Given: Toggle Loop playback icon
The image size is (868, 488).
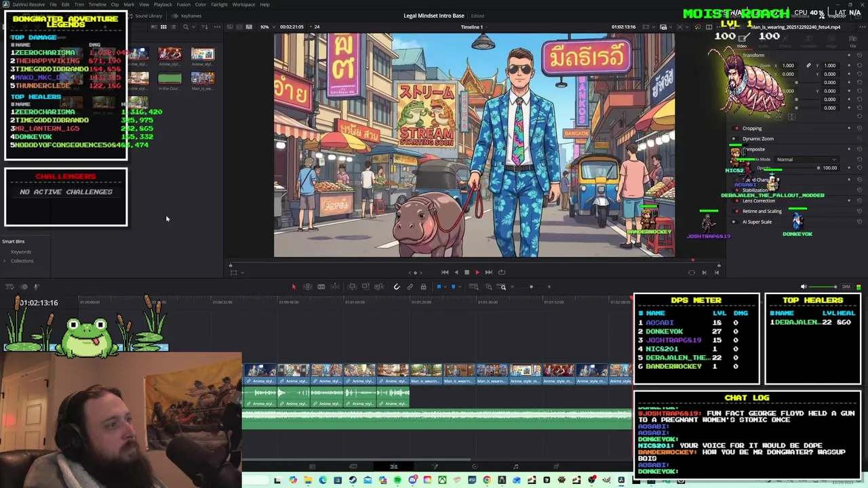Looking at the screenshot, I should [502, 272].
